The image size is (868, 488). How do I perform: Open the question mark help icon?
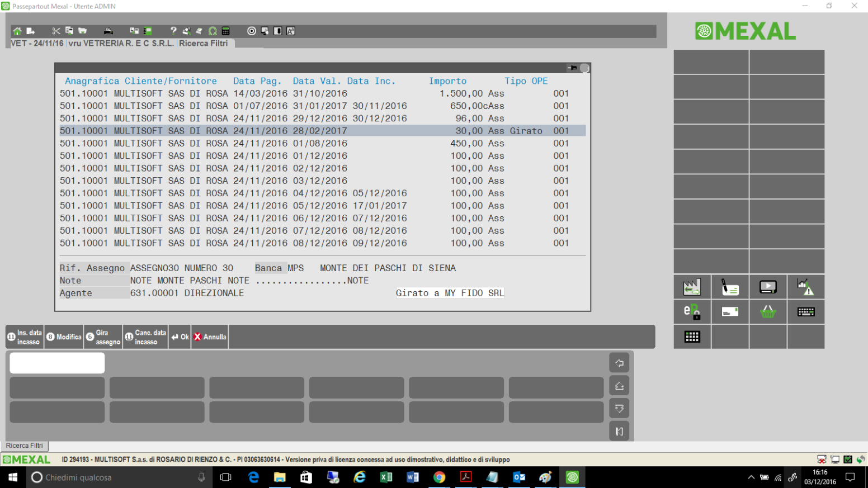coord(173,31)
